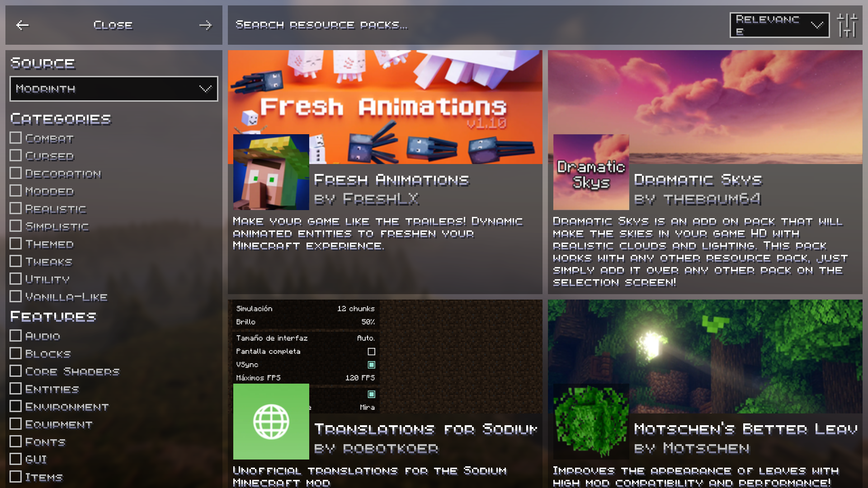Expand the Relevance sort dropdown
The image size is (868, 488).
[779, 25]
